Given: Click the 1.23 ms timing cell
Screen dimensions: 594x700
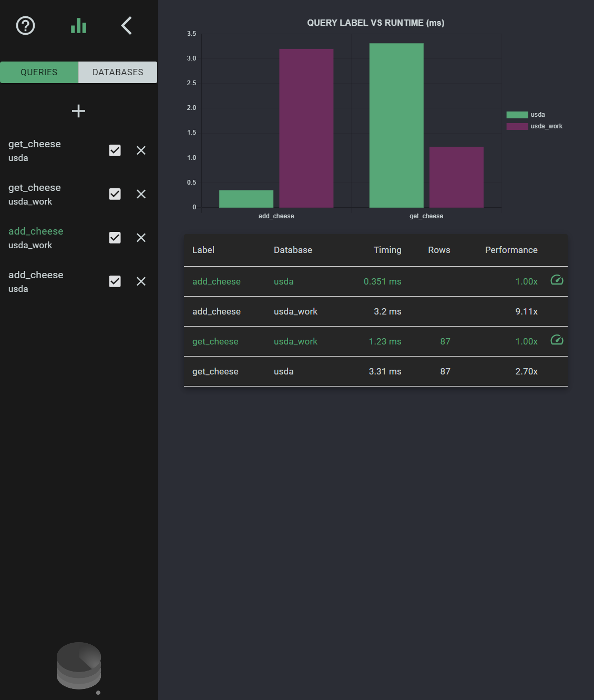Looking at the screenshot, I should click(385, 341).
